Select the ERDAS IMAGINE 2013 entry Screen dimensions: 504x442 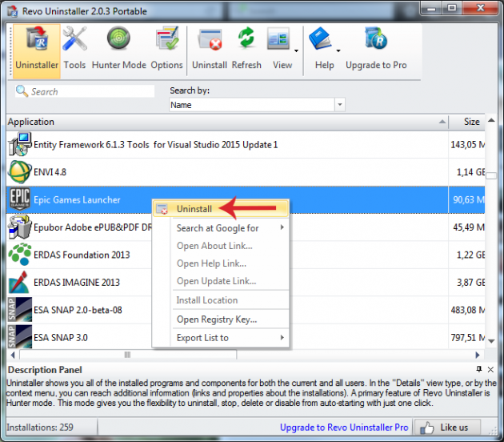point(77,282)
